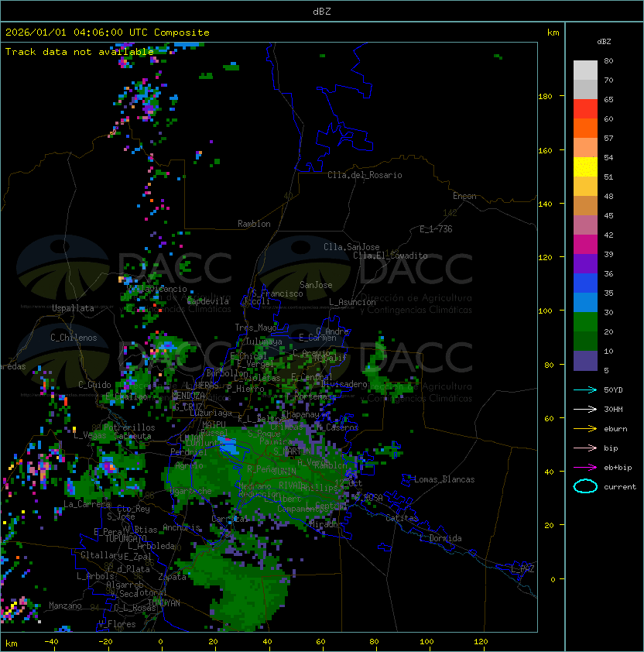Click the white 30HM arrow icon
Viewport: 644px width, 652px height.
(x=585, y=409)
